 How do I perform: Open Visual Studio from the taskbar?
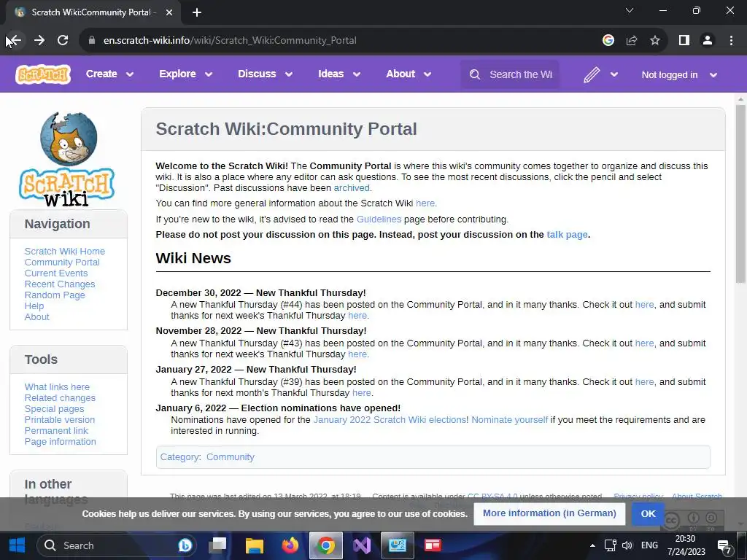362,545
